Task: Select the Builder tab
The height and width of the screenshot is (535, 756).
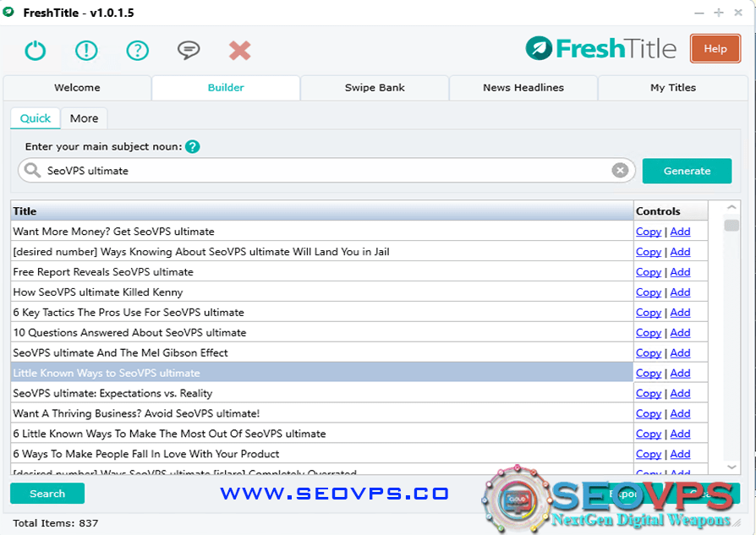Action: click(x=226, y=88)
